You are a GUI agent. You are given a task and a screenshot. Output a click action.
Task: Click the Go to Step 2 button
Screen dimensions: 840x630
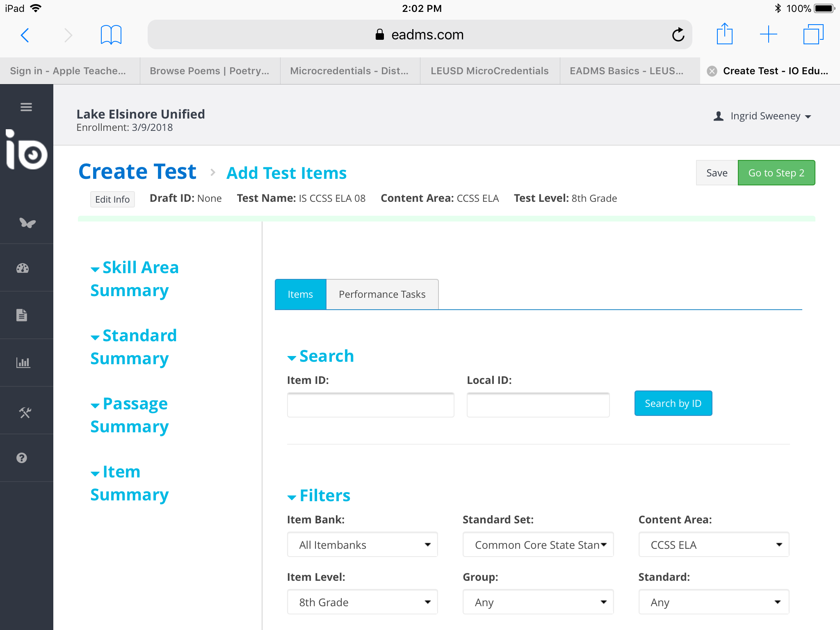(x=776, y=173)
